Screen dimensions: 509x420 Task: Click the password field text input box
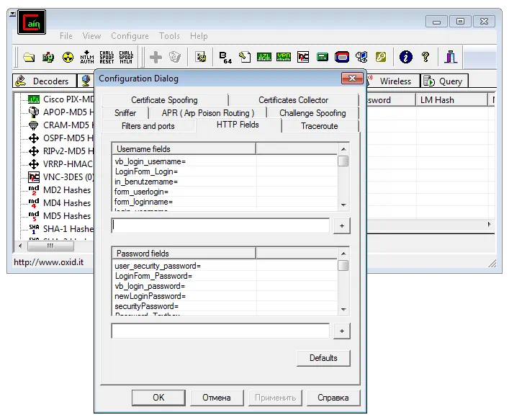click(220, 331)
